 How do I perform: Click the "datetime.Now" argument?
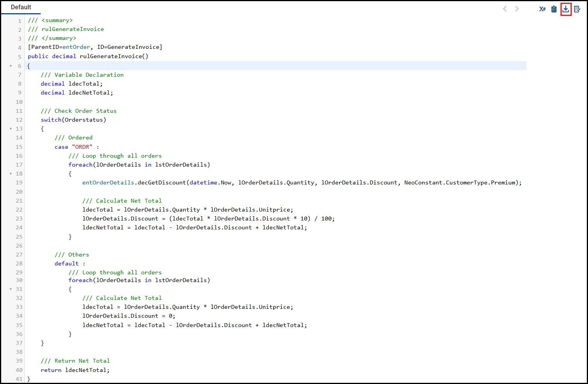click(x=210, y=183)
